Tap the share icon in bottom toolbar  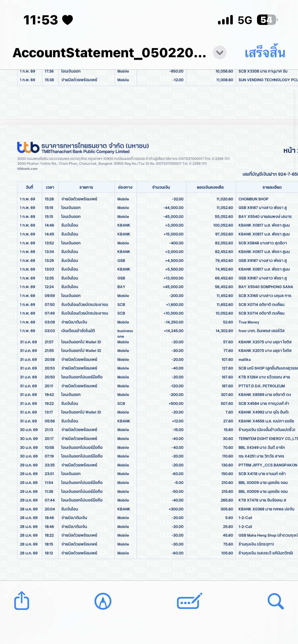click(22, 601)
